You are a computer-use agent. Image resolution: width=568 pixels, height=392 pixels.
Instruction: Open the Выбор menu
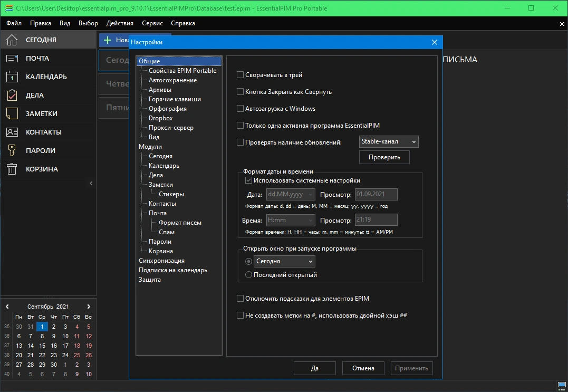click(x=89, y=23)
